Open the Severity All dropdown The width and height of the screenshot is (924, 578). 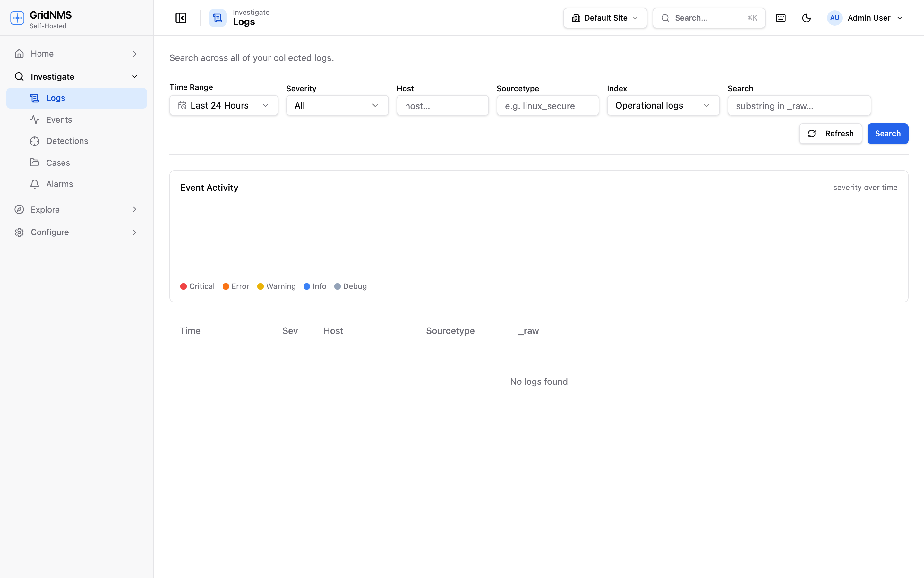pos(337,106)
